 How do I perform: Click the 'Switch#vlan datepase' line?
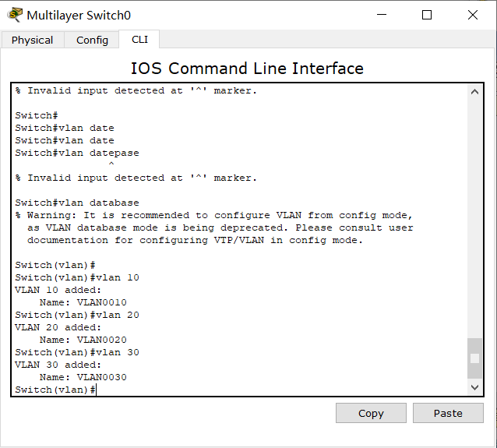tap(77, 153)
